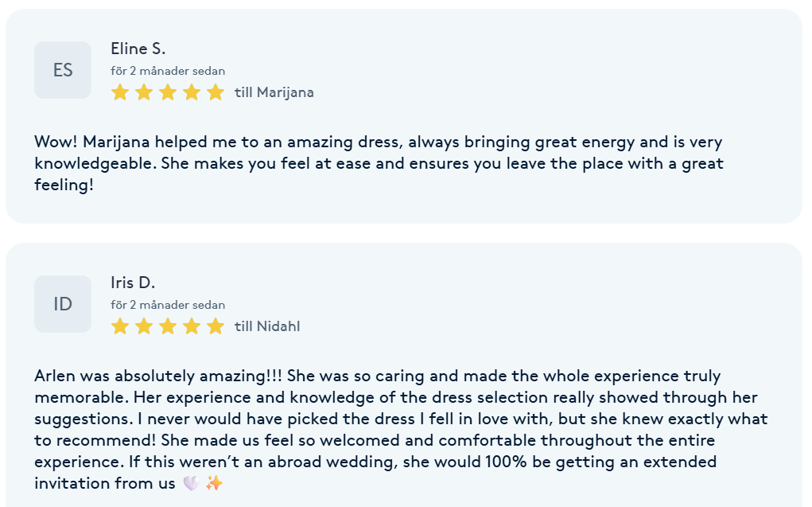Screen dimensions: 812x507
Task: Click the 'till Nidahl' label
Action: pyautogui.click(x=267, y=326)
